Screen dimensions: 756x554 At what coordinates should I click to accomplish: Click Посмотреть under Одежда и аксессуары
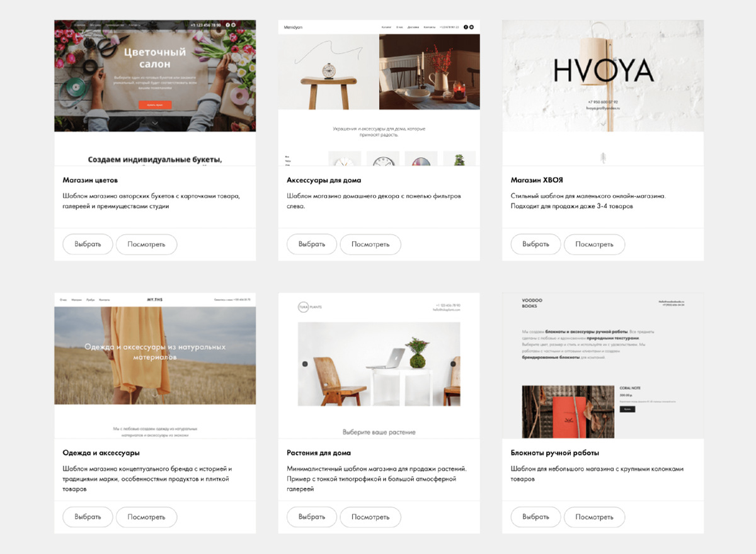tap(146, 517)
